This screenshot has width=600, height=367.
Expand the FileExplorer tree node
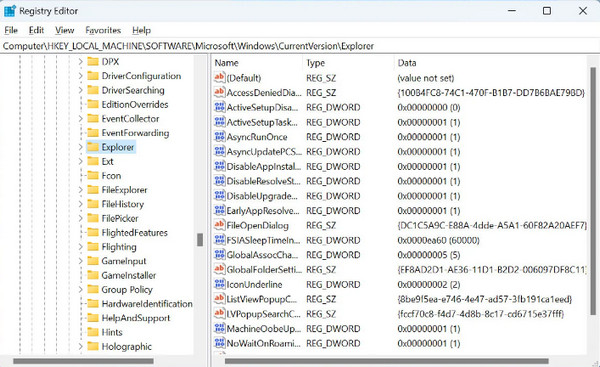coord(80,190)
